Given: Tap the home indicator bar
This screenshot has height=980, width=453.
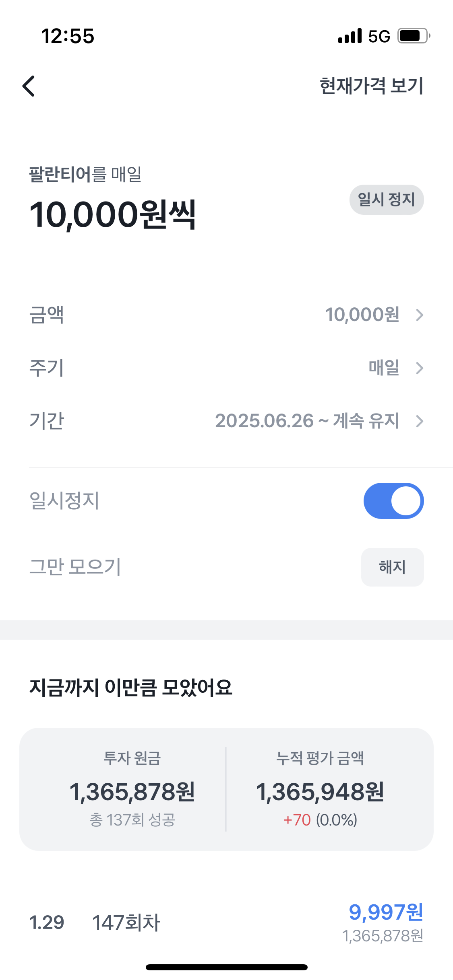Looking at the screenshot, I should pos(226,967).
